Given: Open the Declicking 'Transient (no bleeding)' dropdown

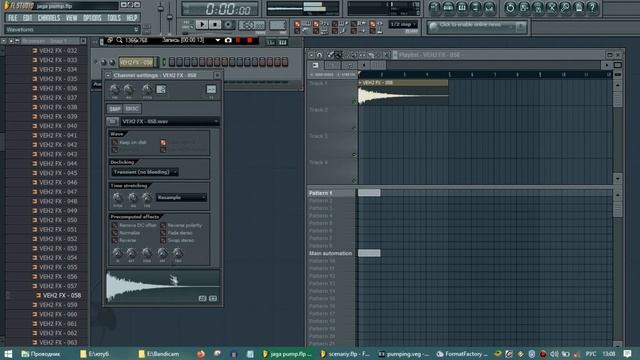Looking at the screenshot, I should coord(144,172).
